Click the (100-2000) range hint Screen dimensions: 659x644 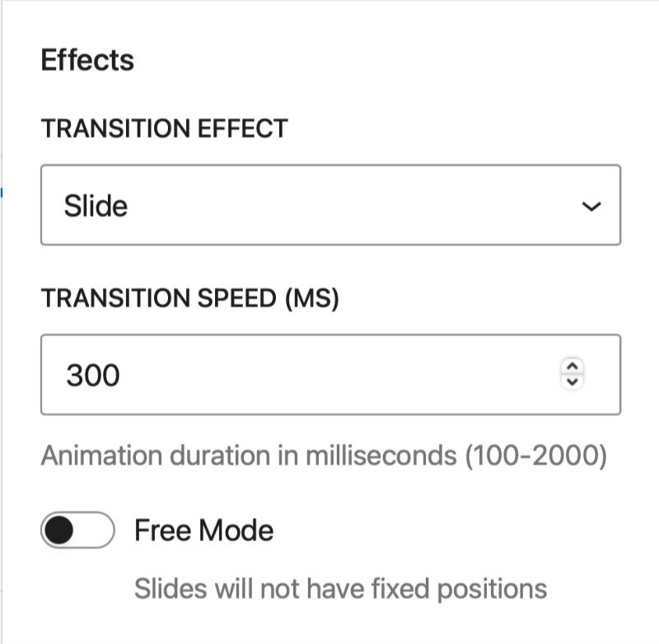click(x=535, y=455)
